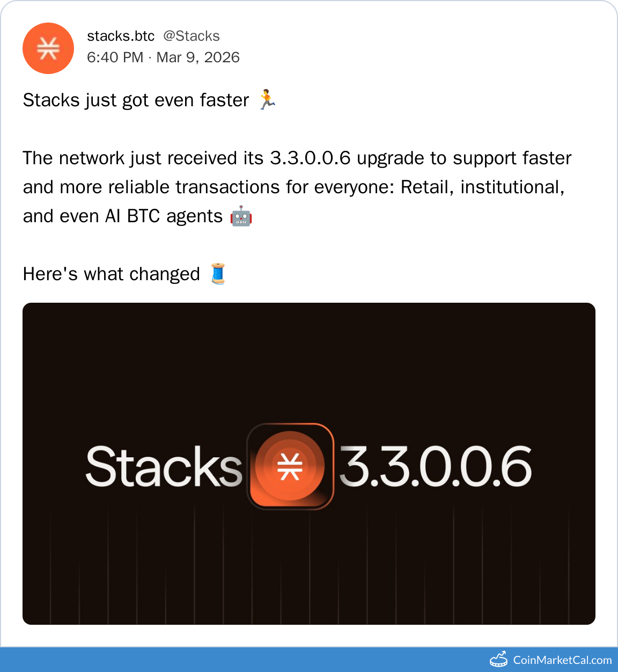Click the CoinMarketCal logo icon
The image size is (618, 672).
pos(498,659)
